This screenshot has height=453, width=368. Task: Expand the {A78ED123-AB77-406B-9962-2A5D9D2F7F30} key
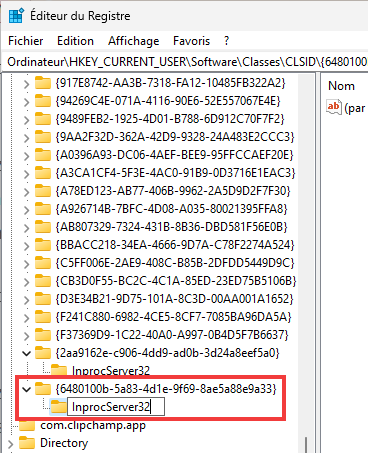tap(26, 191)
